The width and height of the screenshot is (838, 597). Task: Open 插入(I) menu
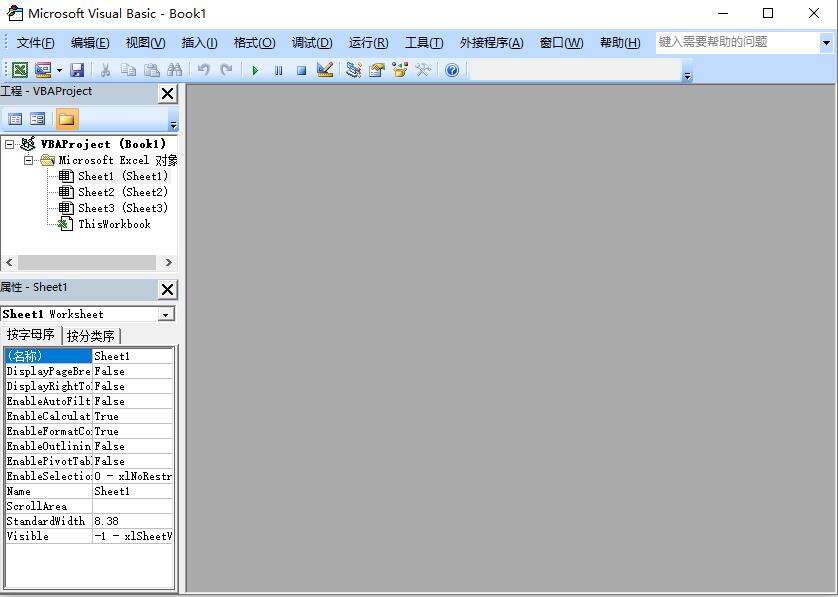coord(199,43)
